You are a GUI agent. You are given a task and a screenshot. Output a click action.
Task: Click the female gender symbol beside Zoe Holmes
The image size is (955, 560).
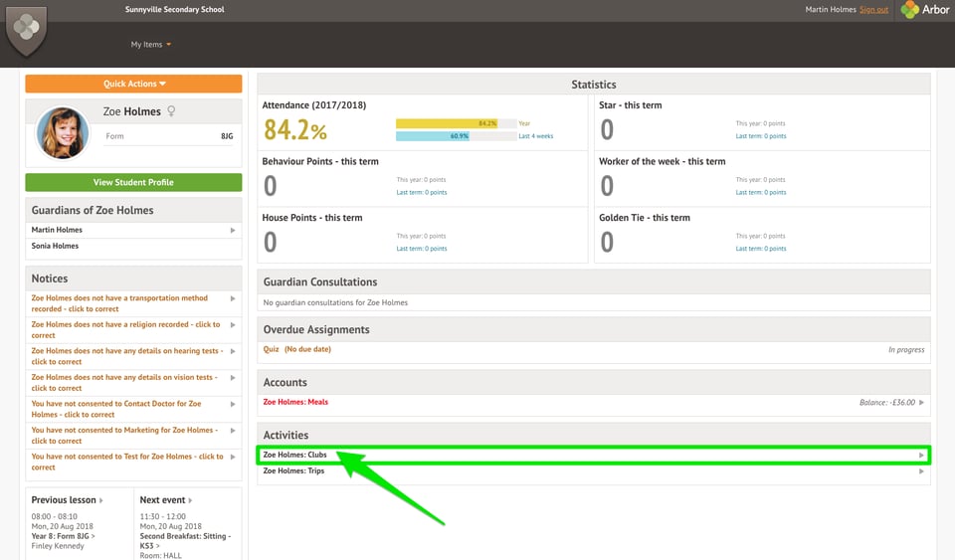point(171,111)
